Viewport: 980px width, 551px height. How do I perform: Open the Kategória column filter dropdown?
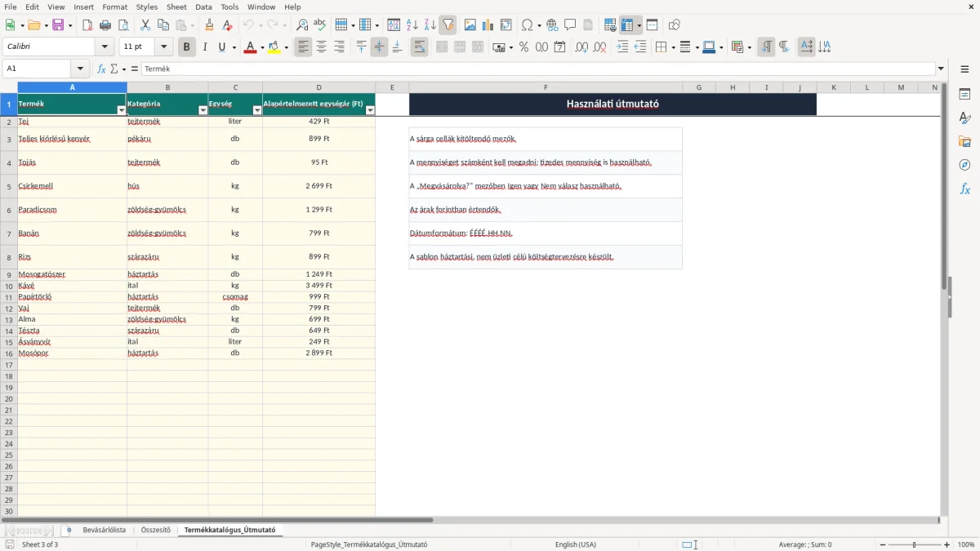point(203,109)
